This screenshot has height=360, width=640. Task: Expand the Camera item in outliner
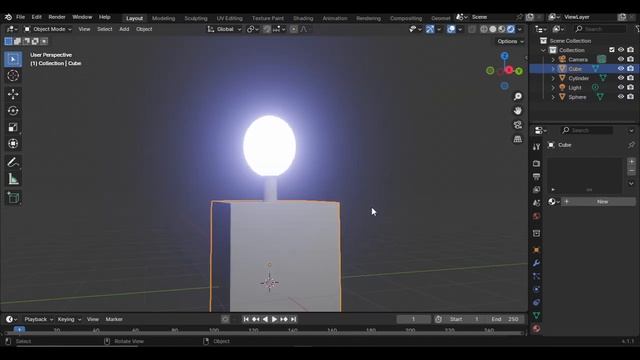pos(553,60)
